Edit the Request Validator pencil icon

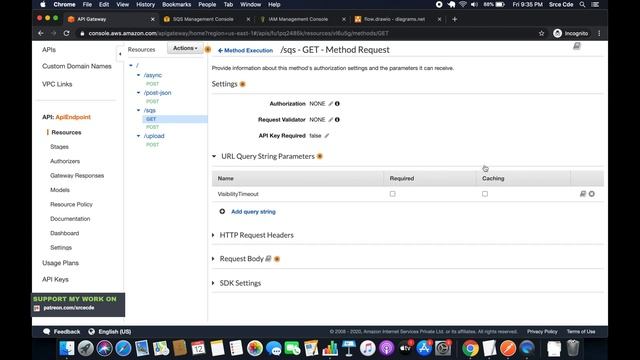[331, 120]
